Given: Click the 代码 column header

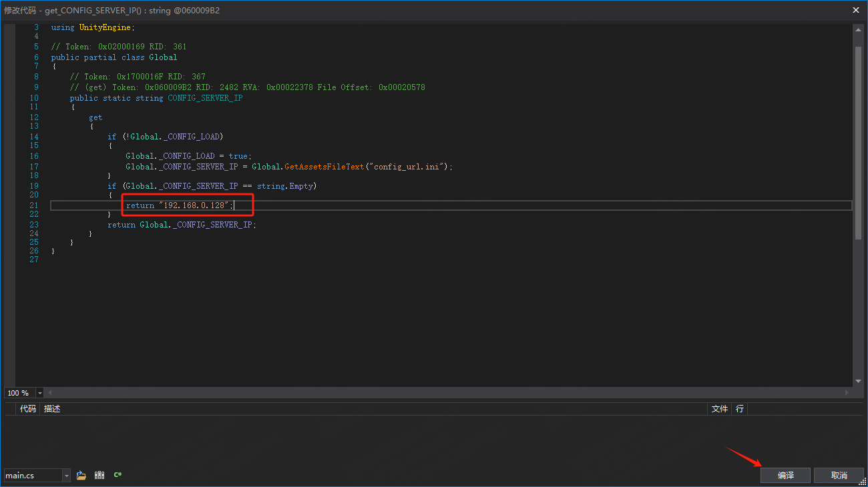Looking at the screenshot, I should tap(28, 408).
